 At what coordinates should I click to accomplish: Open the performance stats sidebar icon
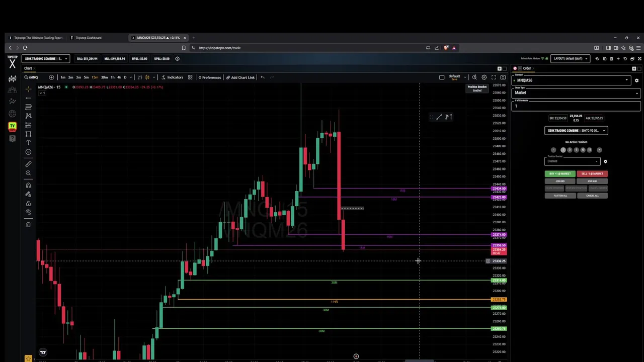[x=12, y=102]
